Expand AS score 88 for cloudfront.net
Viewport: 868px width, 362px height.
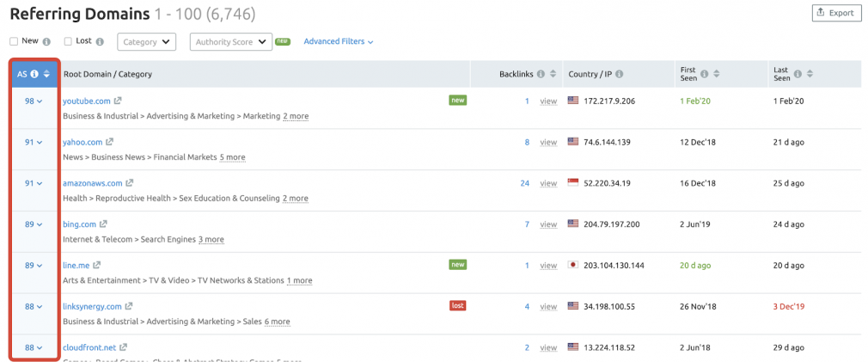tap(34, 347)
